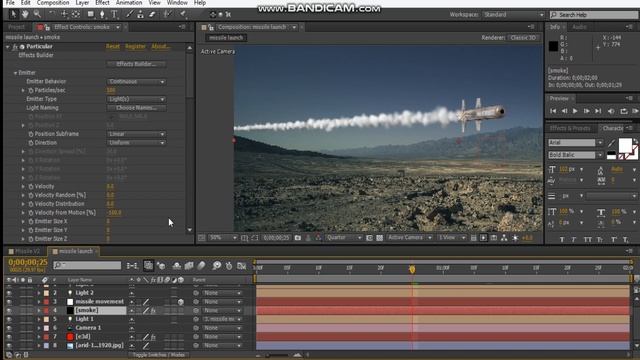Click Toggle Switches / Modes button
Screen dimensions: 640x360
(x=158, y=355)
